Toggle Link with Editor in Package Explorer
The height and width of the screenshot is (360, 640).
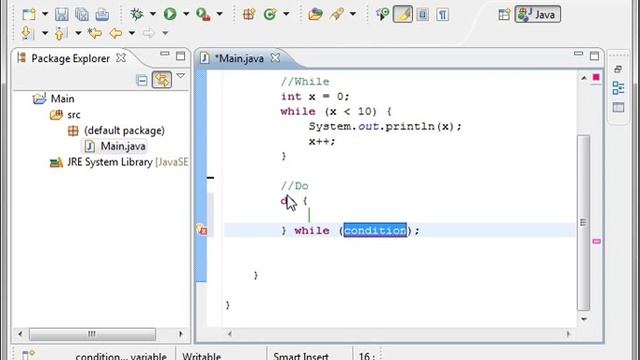pos(162,80)
